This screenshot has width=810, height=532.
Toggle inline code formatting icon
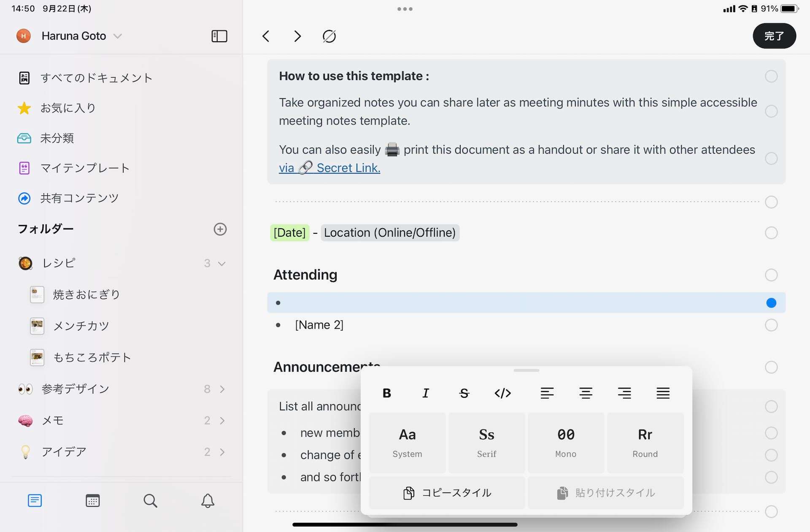pos(502,393)
